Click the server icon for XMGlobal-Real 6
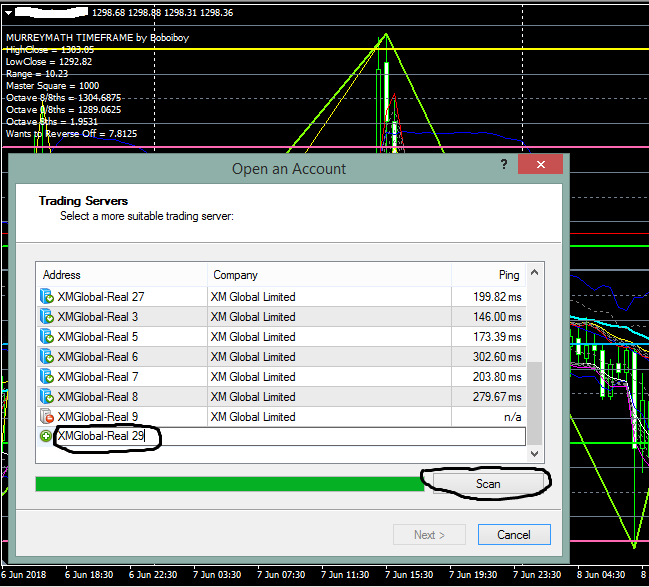Image resolution: width=649 pixels, height=587 pixels. [x=47, y=356]
